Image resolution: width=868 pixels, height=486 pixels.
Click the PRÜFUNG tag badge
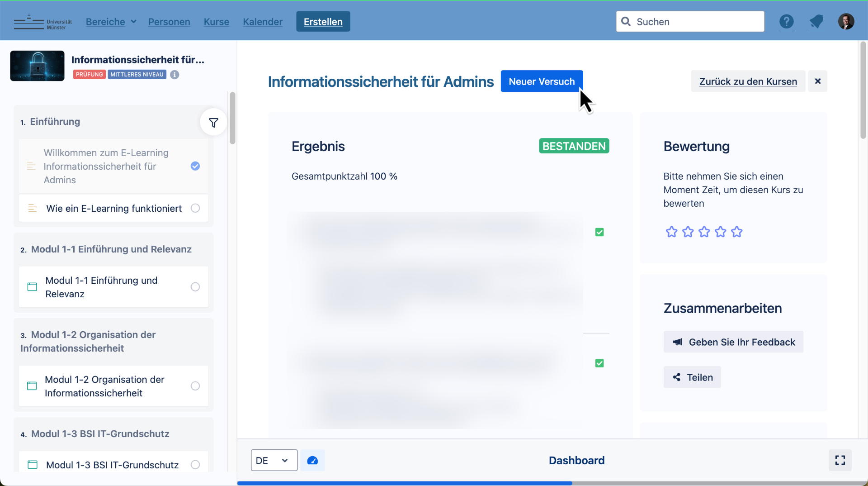tap(89, 75)
